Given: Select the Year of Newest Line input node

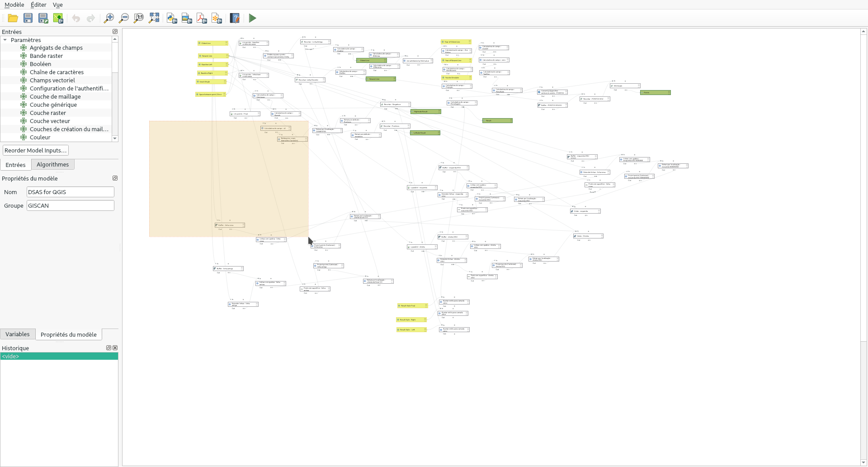Looking at the screenshot, I should pyautogui.click(x=457, y=61).
